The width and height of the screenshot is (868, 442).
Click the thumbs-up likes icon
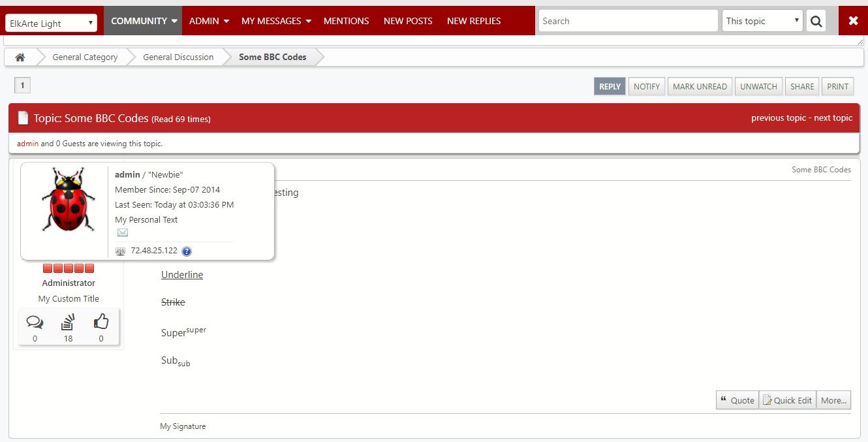click(x=101, y=321)
